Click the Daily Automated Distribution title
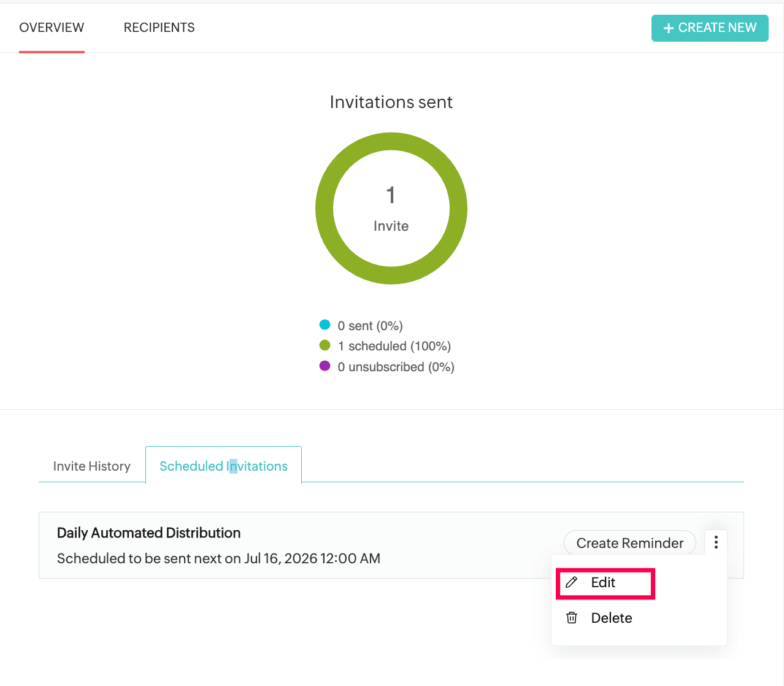784x686 pixels. point(148,533)
